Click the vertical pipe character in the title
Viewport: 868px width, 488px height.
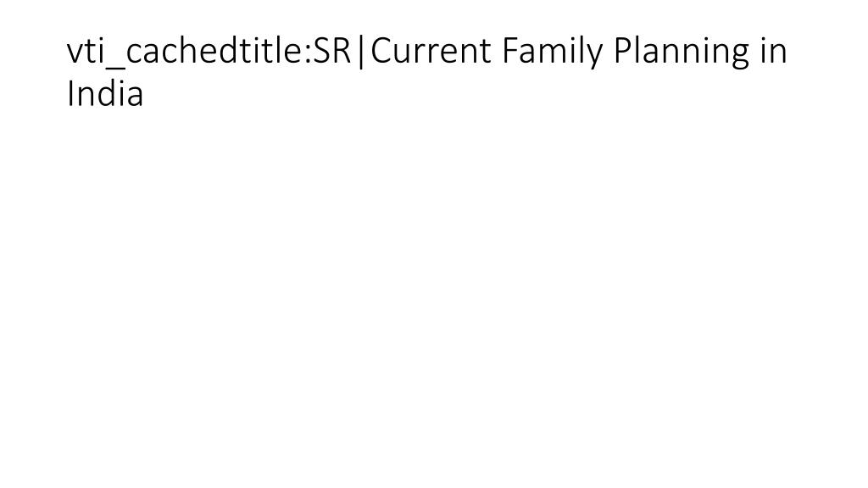tap(361, 52)
